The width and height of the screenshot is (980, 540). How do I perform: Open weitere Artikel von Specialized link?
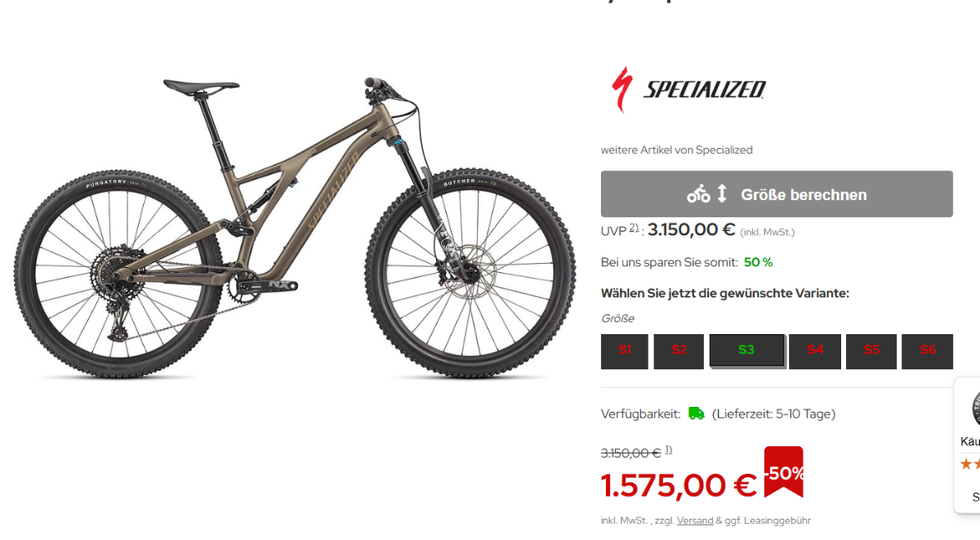pyautogui.click(x=676, y=150)
